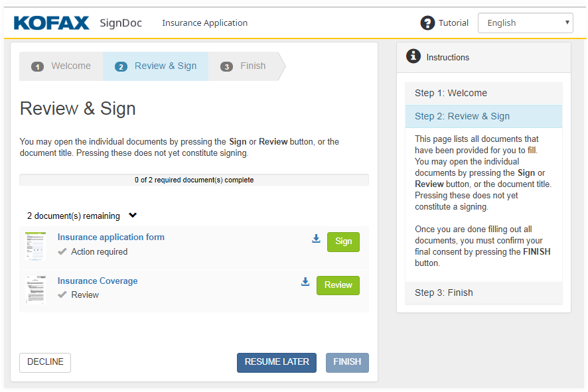Download the Insurance Coverage document
588x392 pixels.
[x=305, y=282]
